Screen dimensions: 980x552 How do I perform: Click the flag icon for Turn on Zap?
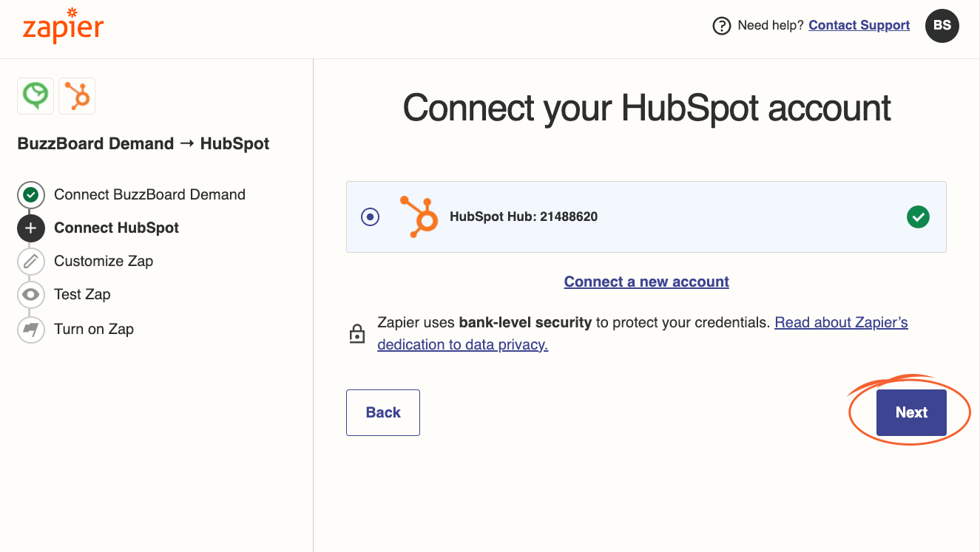pos(30,330)
